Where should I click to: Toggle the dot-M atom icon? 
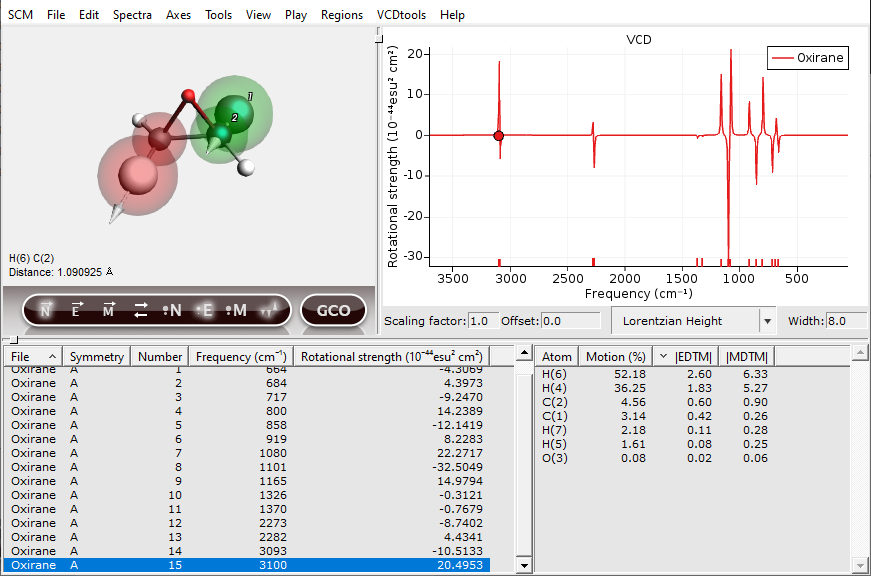(236, 310)
